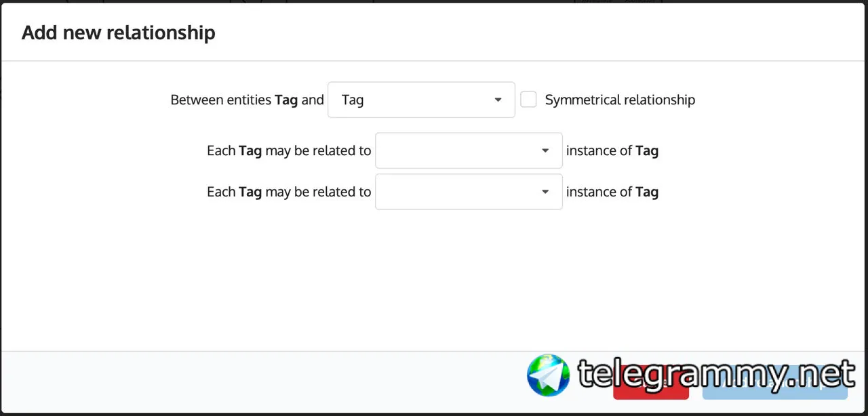868x416 pixels.
Task: Click the "Add new relationship" dialog title
Action: pyautogui.click(x=119, y=33)
